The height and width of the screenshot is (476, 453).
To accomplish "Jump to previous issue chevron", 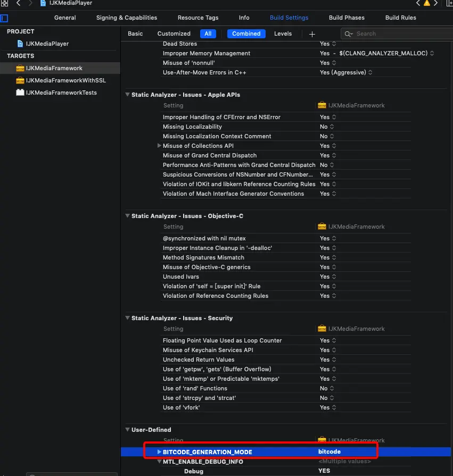I will pos(418,3).
